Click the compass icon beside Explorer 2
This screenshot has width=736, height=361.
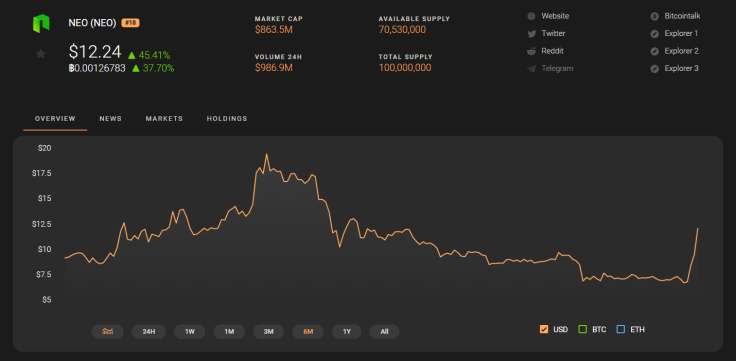coord(655,51)
